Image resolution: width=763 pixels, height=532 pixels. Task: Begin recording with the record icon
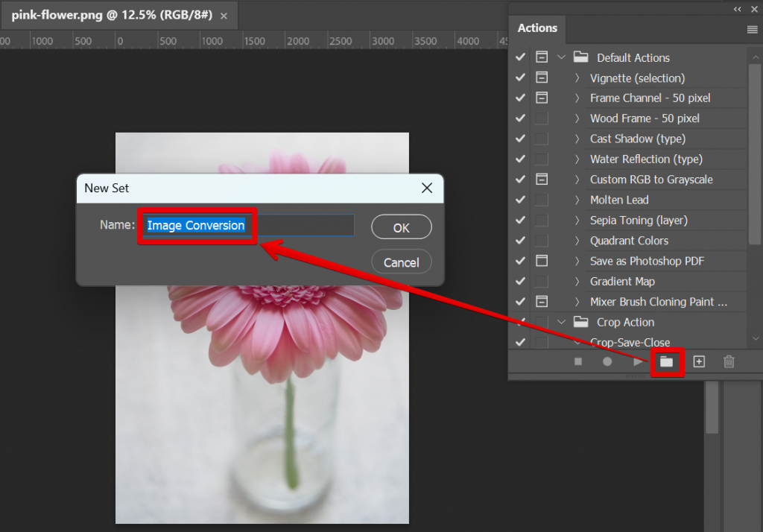[x=607, y=361]
